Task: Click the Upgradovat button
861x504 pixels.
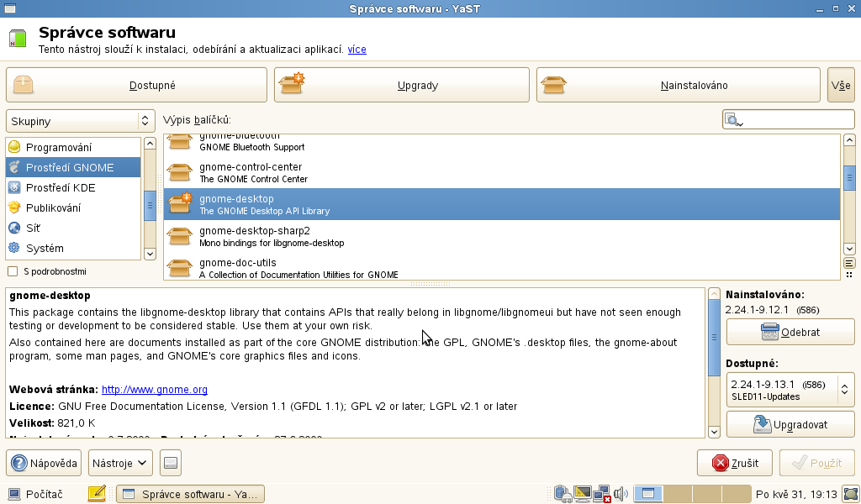Action: tap(790, 424)
